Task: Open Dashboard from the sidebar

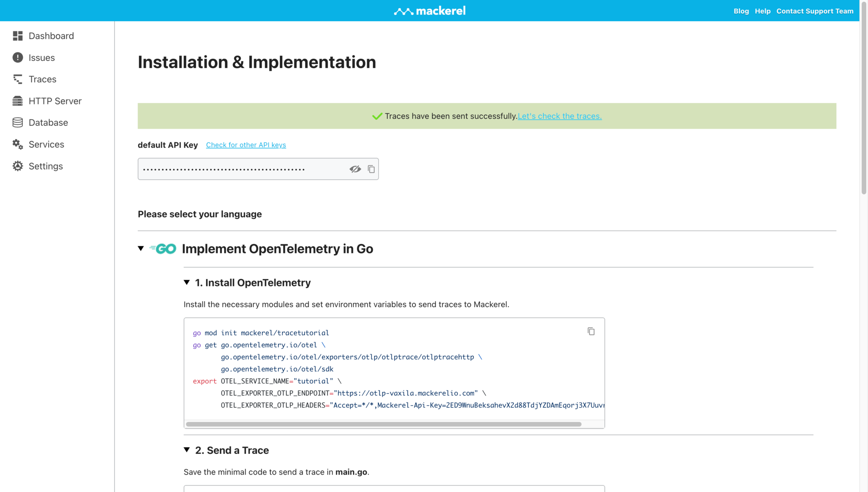Action: pyautogui.click(x=51, y=36)
